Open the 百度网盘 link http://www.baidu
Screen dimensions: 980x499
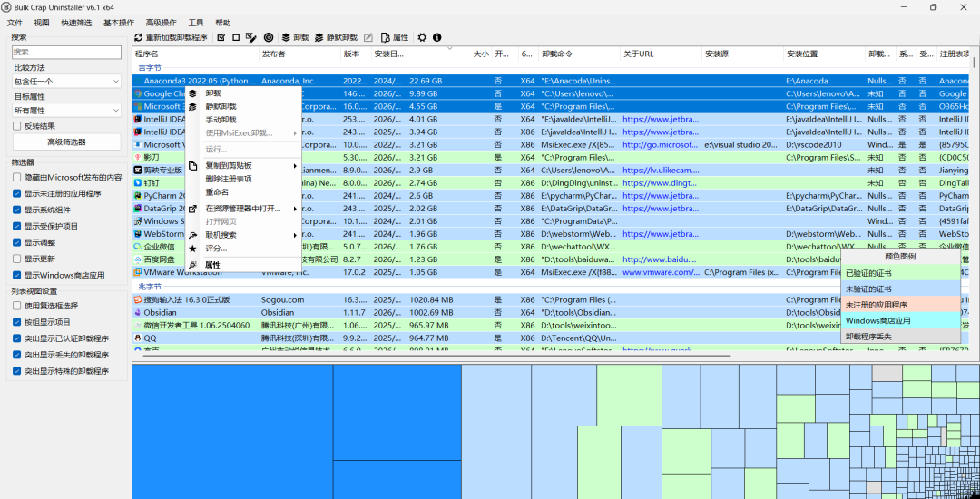[660, 259]
